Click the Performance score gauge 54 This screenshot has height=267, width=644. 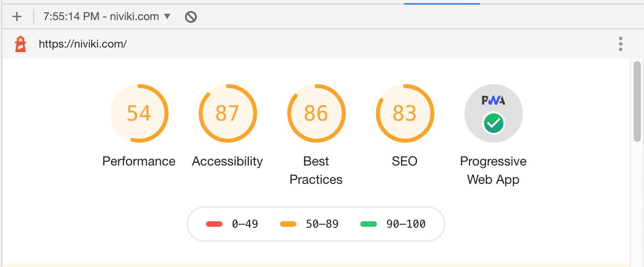point(139,113)
